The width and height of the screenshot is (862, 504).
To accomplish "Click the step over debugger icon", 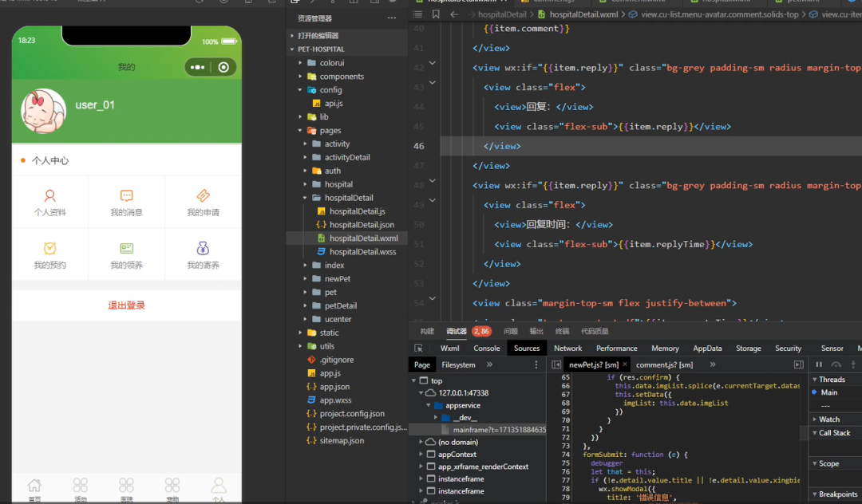I will (x=836, y=364).
